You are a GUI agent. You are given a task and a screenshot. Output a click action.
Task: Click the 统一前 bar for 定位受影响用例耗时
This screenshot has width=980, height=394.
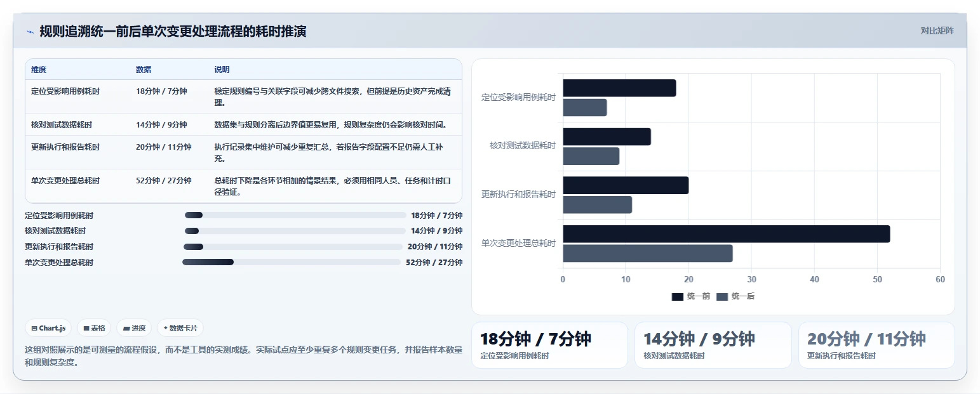619,88
